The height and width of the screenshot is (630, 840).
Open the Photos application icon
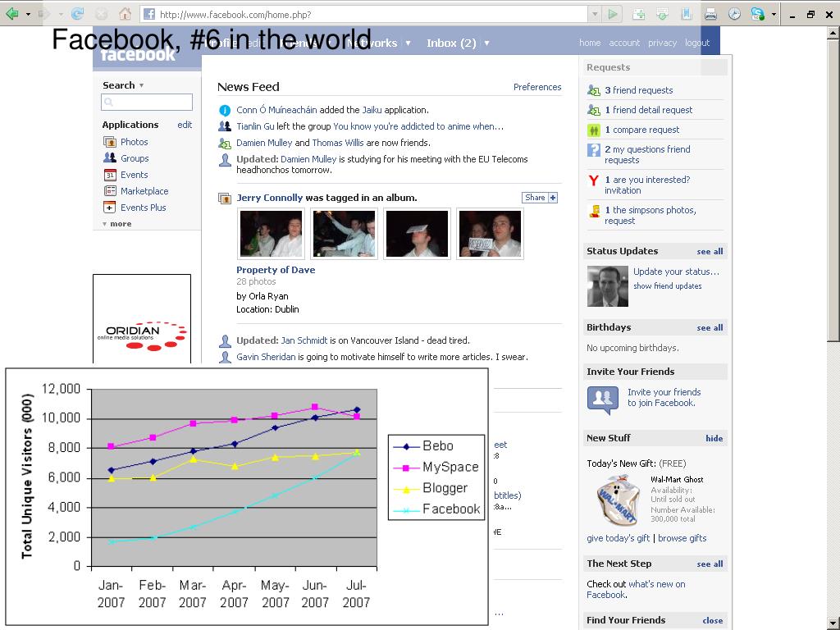click(109, 142)
